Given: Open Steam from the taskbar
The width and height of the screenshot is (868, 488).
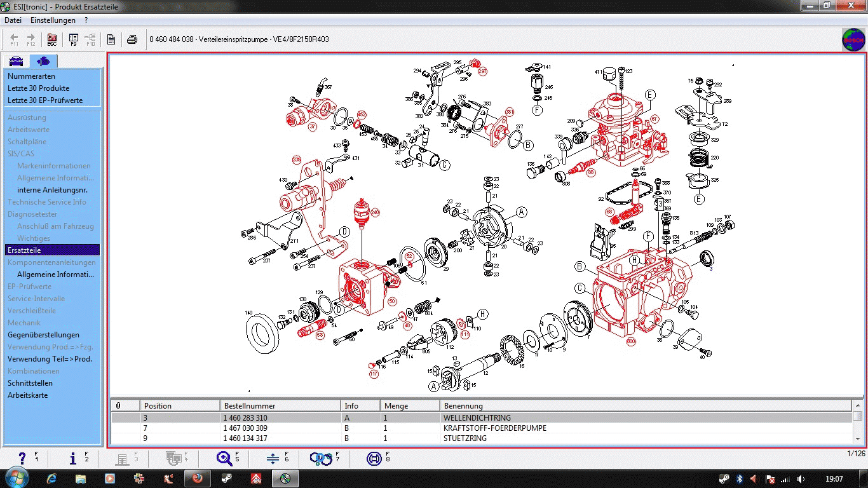Looking at the screenshot, I should click(227, 478).
